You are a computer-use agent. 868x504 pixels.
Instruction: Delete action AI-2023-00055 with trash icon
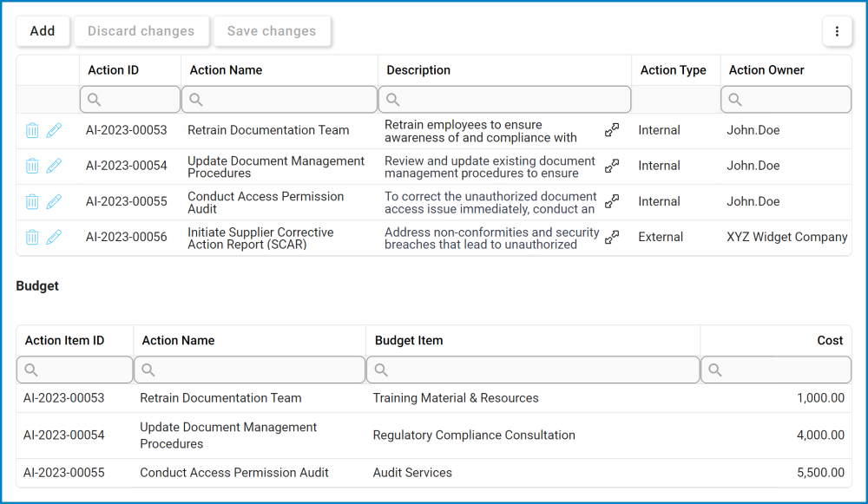tap(32, 201)
